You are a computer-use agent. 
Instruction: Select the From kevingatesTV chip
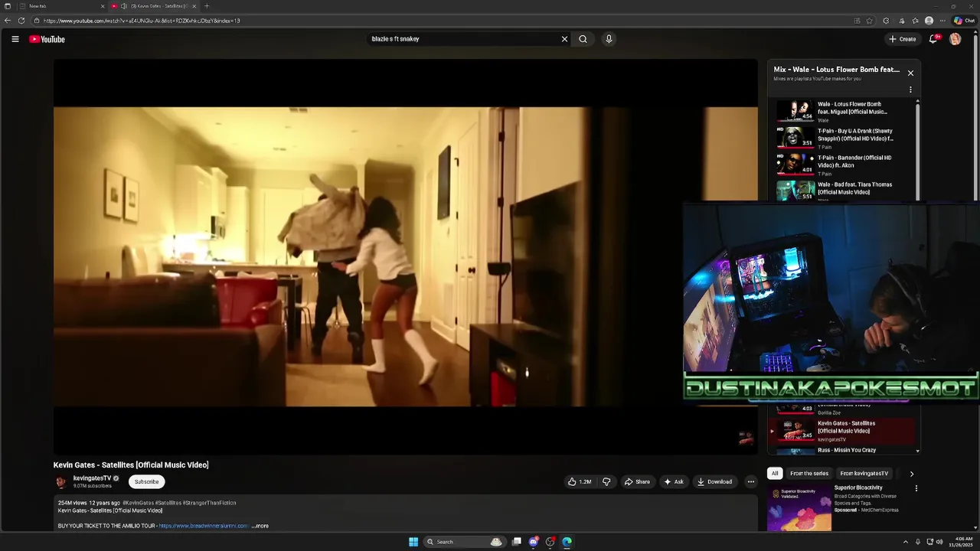click(864, 474)
